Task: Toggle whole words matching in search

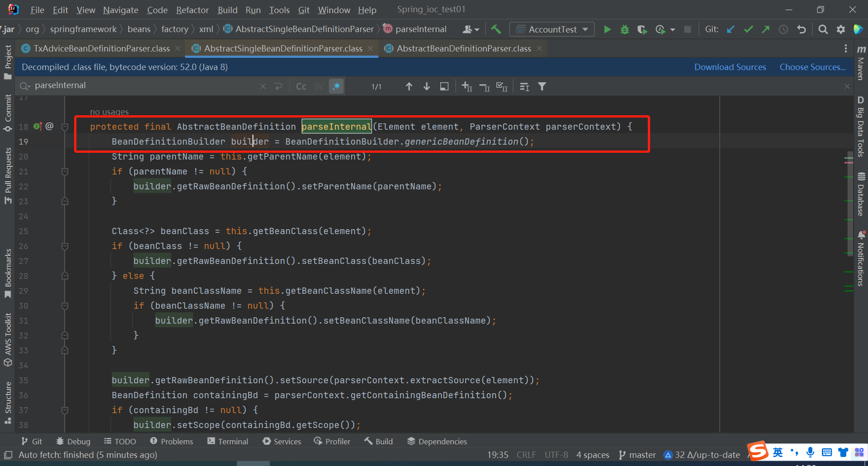Action: point(319,86)
